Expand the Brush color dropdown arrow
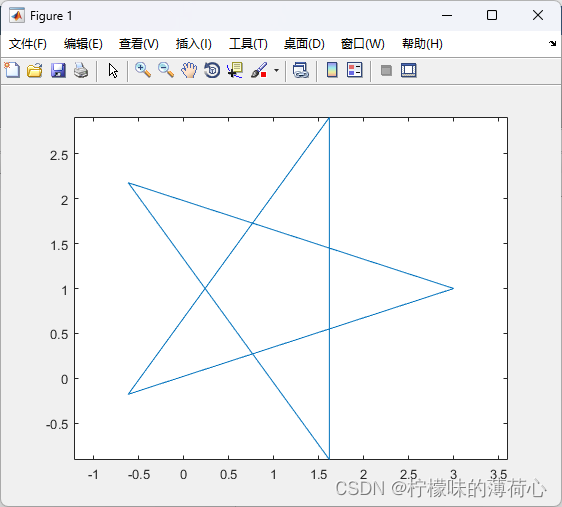This screenshot has width=562, height=507. pos(276,70)
